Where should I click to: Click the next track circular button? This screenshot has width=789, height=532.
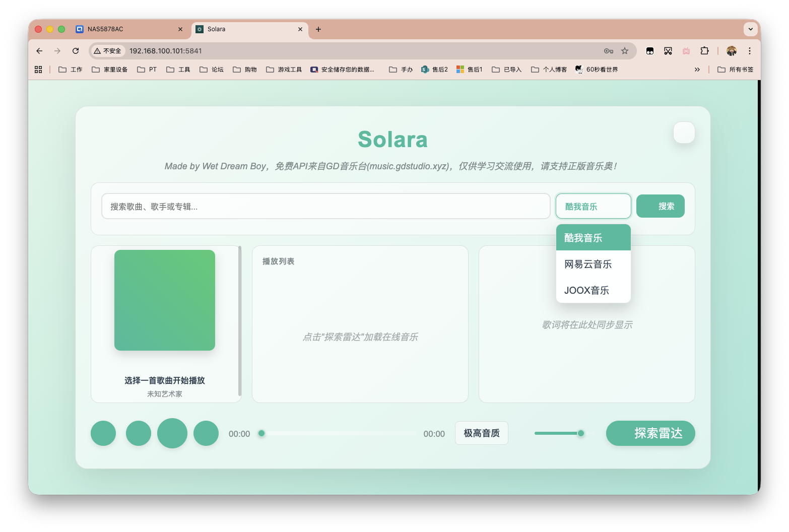[206, 433]
